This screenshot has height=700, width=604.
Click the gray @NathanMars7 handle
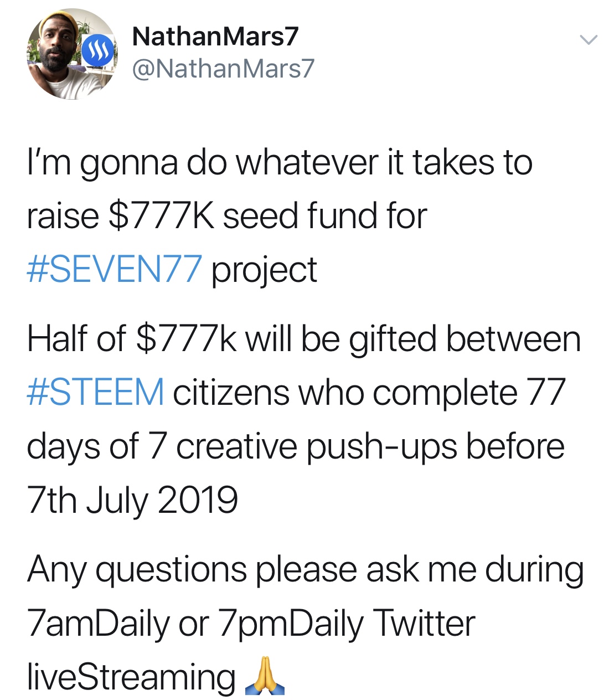[x=223, y=68]
